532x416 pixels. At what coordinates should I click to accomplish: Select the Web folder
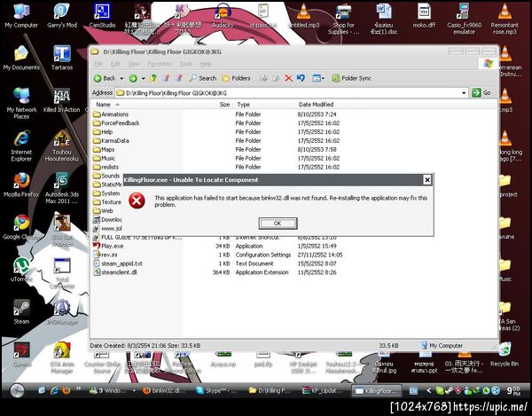pos(103,211)
